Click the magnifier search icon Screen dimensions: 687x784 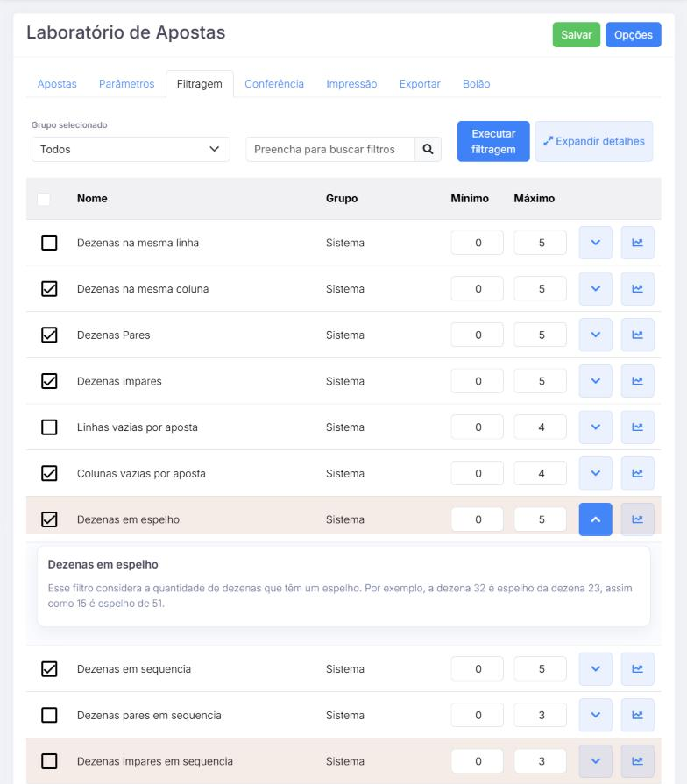tap(428, 149)
